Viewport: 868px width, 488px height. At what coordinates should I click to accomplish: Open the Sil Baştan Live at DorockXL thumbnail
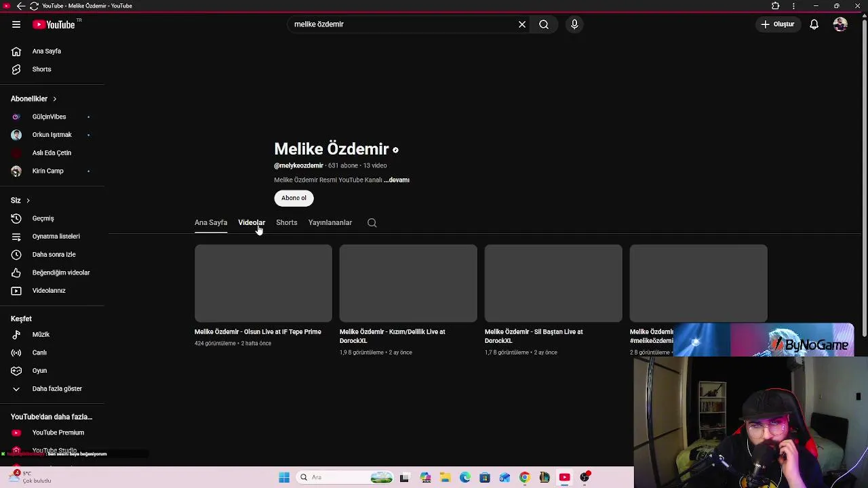pos(553,283)
